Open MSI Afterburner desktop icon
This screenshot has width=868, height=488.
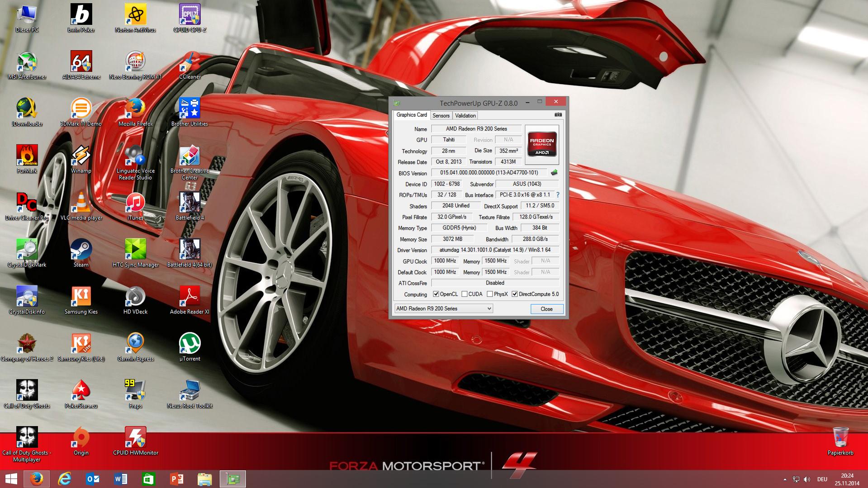coord(27,66)
